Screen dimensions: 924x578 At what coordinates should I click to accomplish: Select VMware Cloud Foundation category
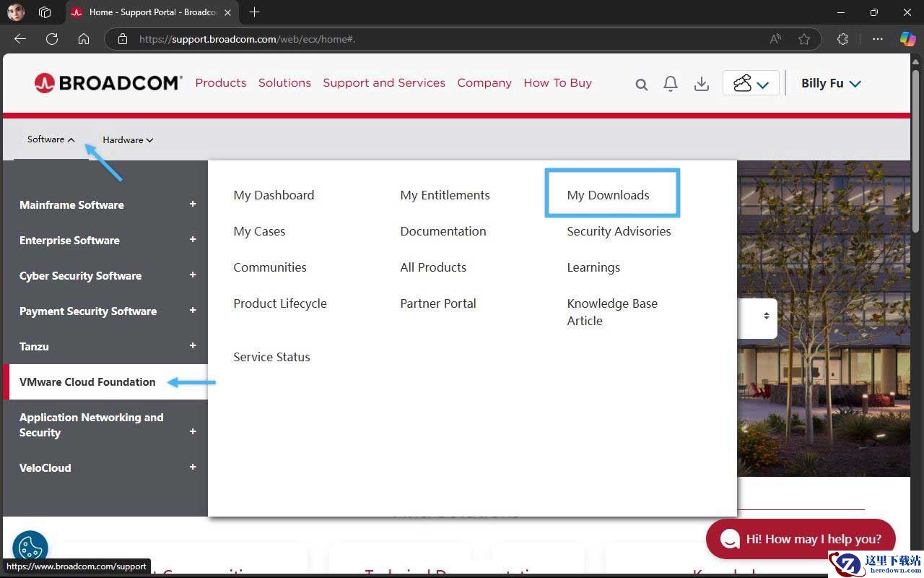(87, 381)
